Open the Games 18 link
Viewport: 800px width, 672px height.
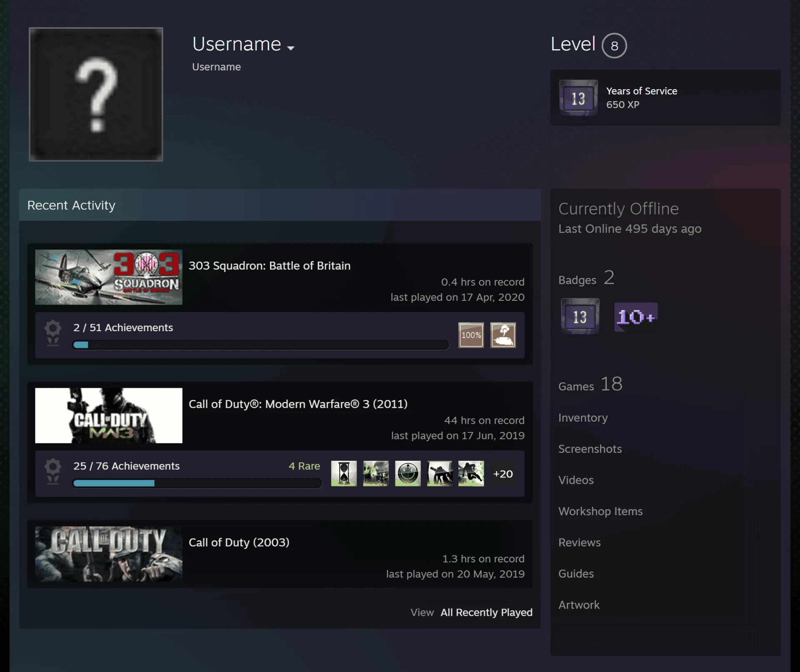[x=590, y=385]
